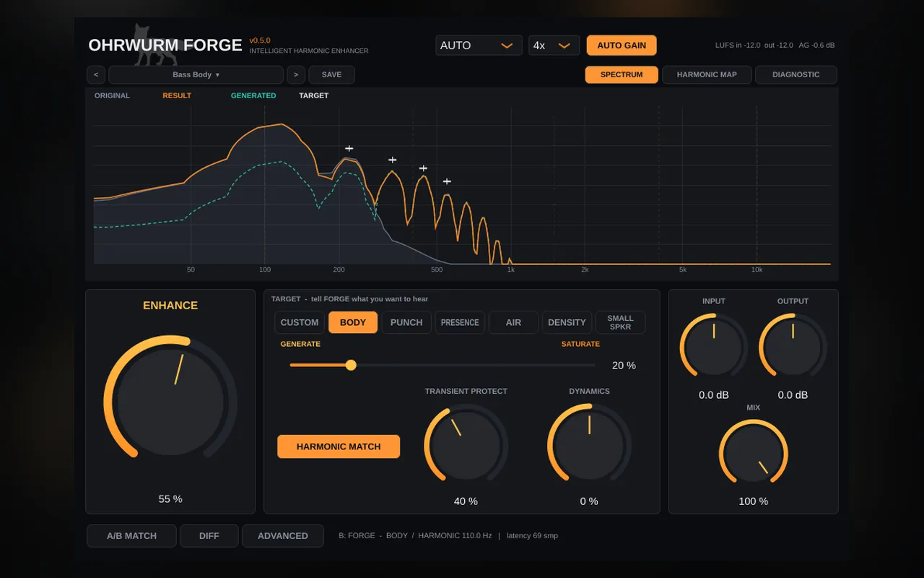
Task: Open the Bass Body preset dropdown
Action: pyautogui.click(x=196, y=75)
